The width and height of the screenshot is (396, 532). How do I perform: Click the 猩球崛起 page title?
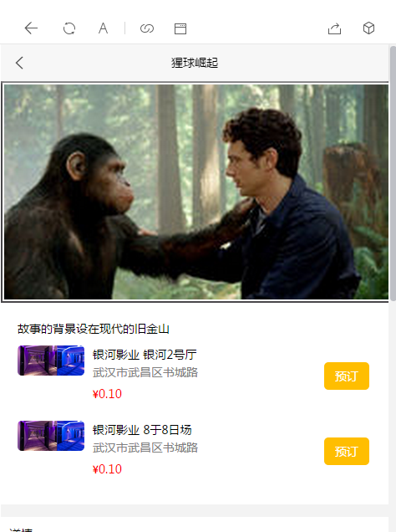(x=195, y=63)
